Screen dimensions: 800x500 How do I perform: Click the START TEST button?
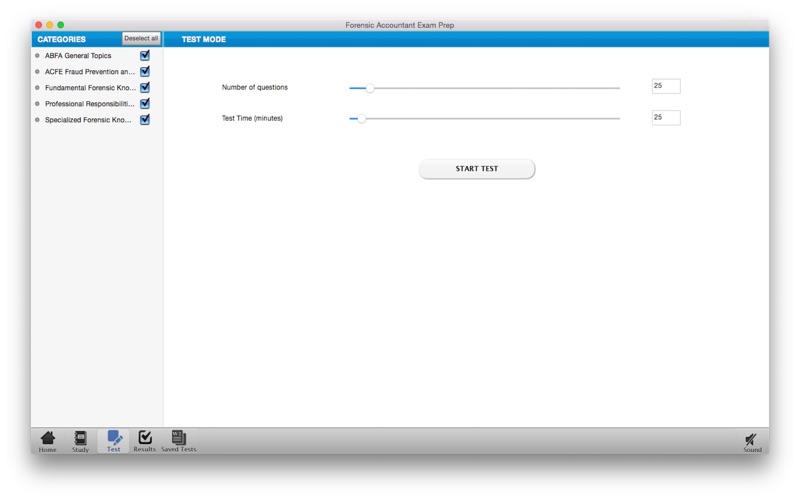[x=477, y=169]
